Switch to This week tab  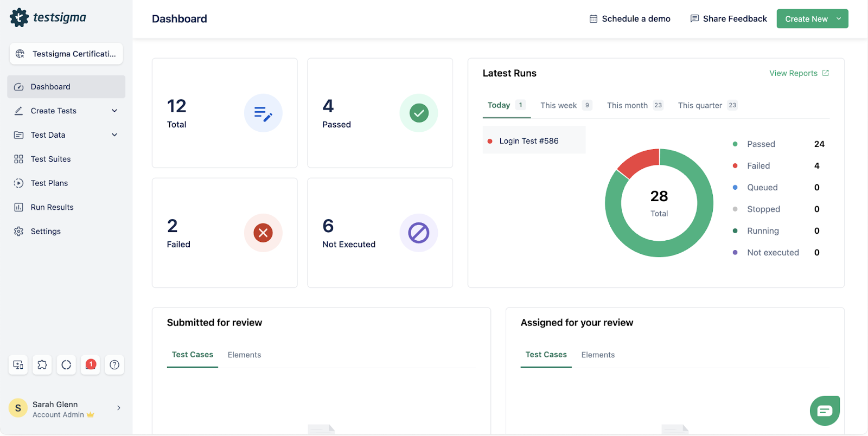pos(566,105)
